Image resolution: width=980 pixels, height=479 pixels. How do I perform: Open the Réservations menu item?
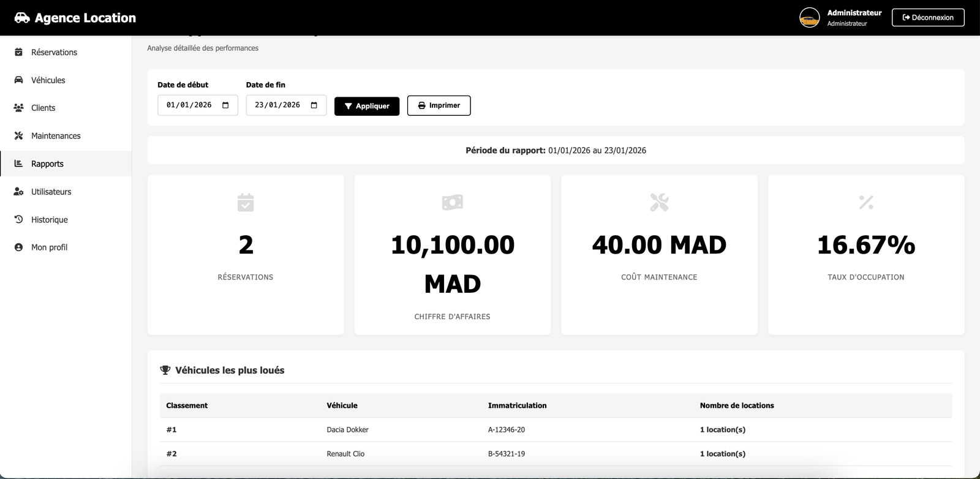pos(66,52)
